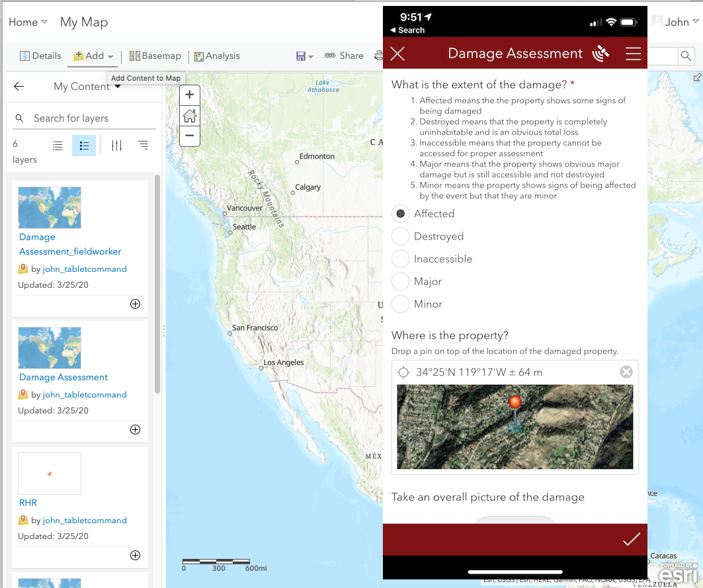Pick the Inaccessible radio option
703x588 pixels.
(x=401, y=259)
